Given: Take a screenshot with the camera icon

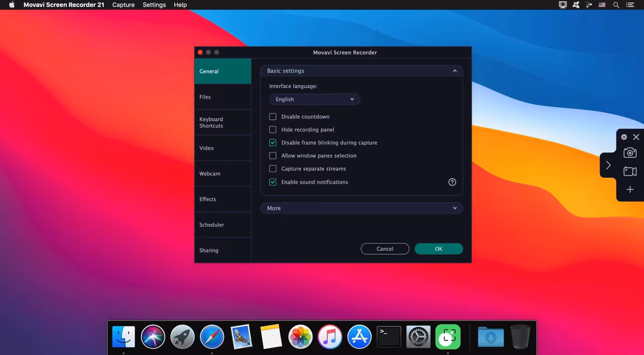Looking at the screenshot, I should click(630, 153).
